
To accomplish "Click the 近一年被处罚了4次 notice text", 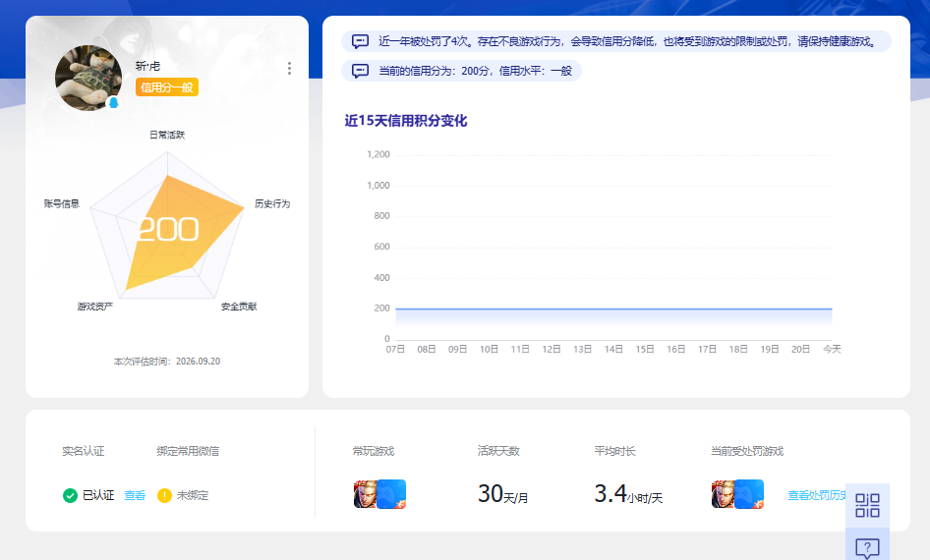I will pyautogui.click(x=627, y=41).
